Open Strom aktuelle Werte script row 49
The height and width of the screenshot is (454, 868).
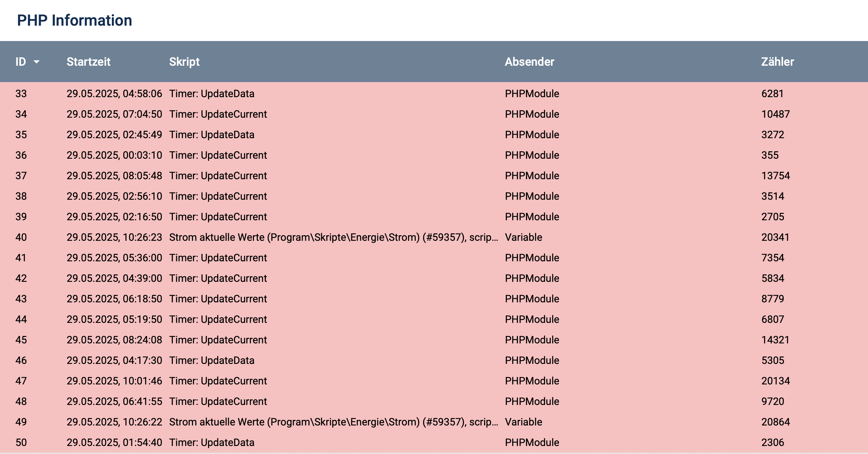click(334, 422)
